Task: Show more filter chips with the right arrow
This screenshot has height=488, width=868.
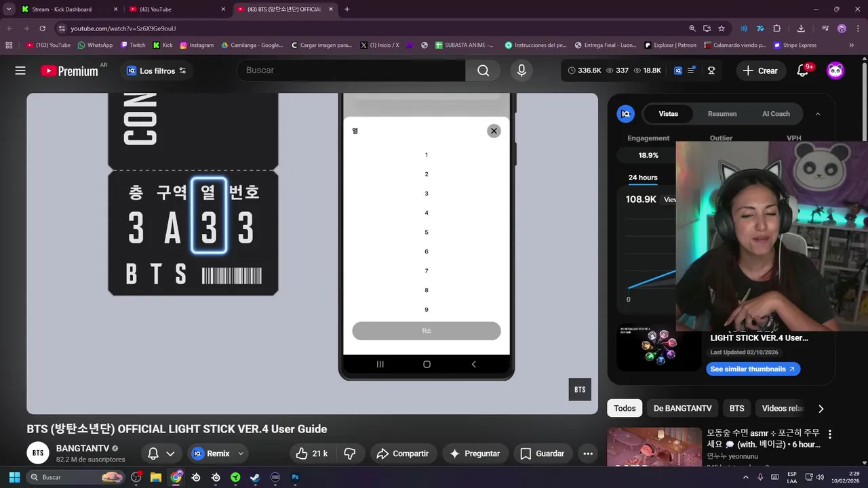Action: coord(821,409)
